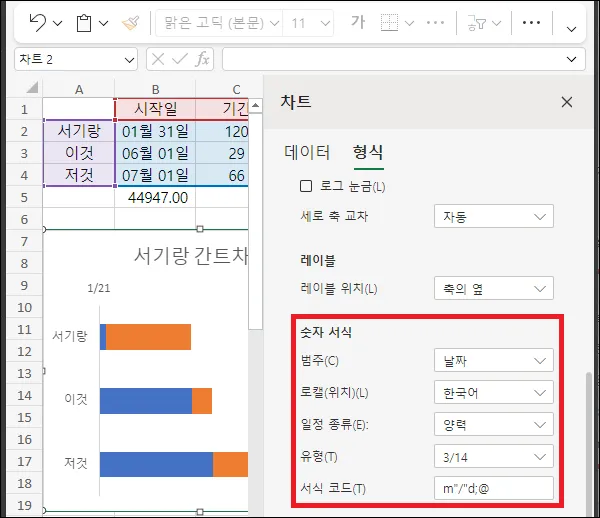Click the 1/21 axis label in chart
The height and width of the screenshot is (518, 600).
tap(99, 288)
